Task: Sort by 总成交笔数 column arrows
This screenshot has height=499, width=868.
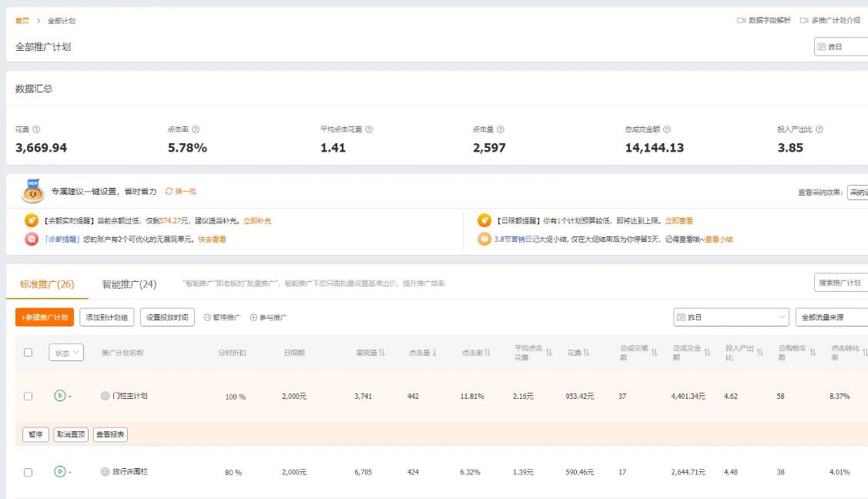Action: pyautogui.click(x=655, y=353)
